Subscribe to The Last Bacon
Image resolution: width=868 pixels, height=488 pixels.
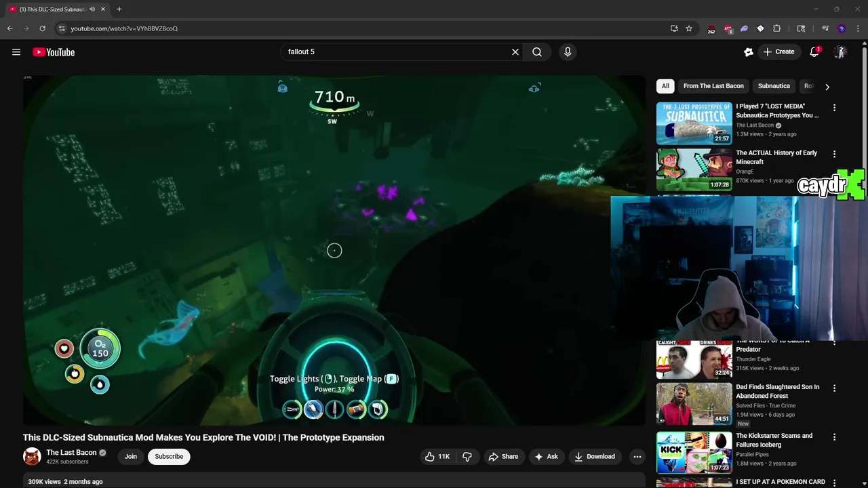click(x=169, y=457)
